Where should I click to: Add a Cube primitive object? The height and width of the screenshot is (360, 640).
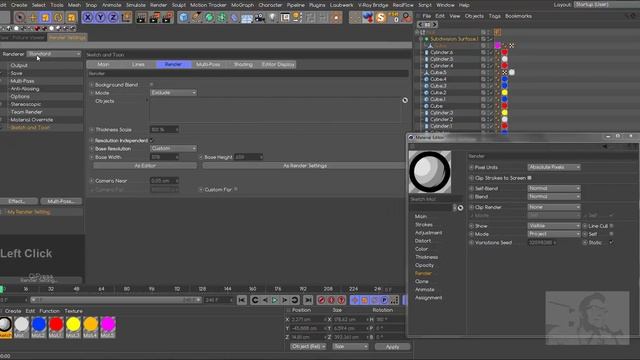click(x=184, y=18)
